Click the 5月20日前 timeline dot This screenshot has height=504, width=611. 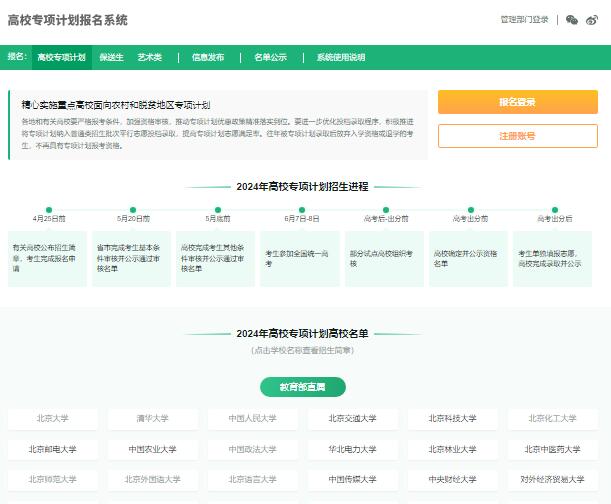133,210
